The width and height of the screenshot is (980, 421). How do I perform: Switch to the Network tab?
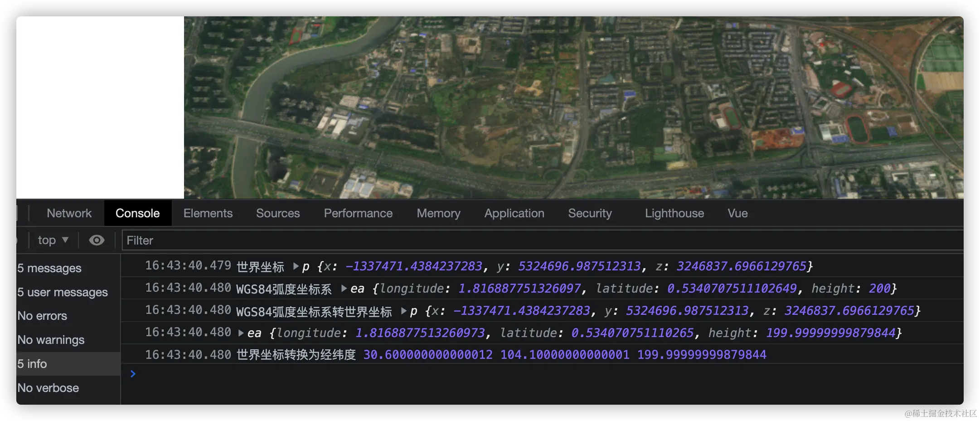click(x=69, y=213)
